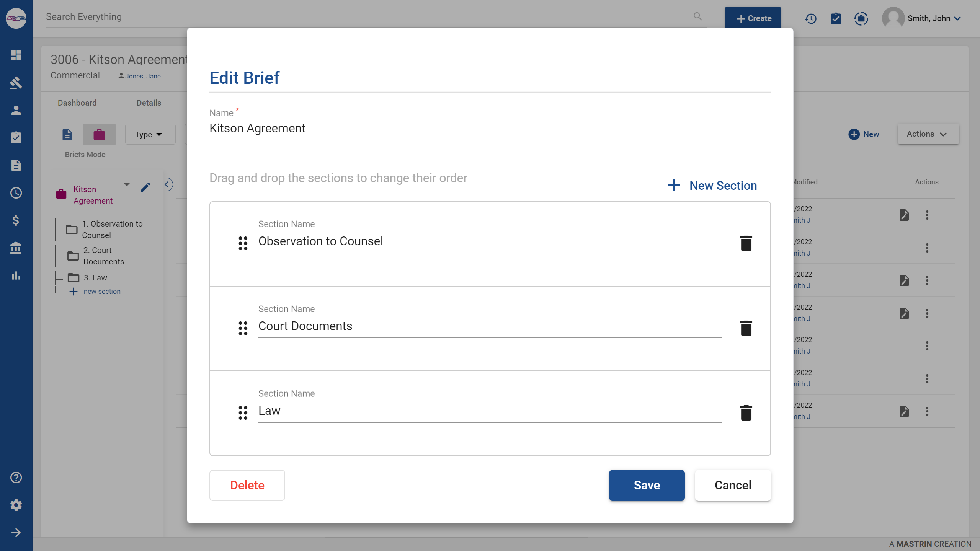Switch to documents mode toggle button

[x=67, y=134]
